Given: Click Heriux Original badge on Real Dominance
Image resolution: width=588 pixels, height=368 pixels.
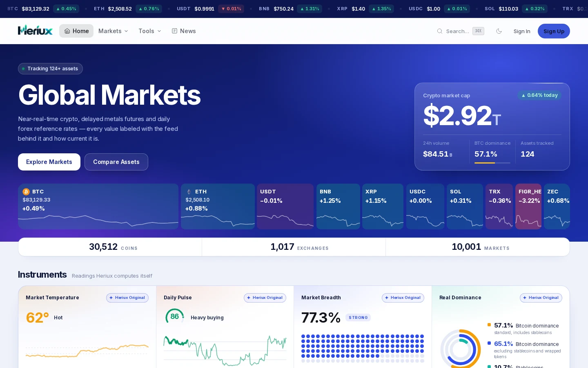Looking at the screenshot, I should point(541,298).
